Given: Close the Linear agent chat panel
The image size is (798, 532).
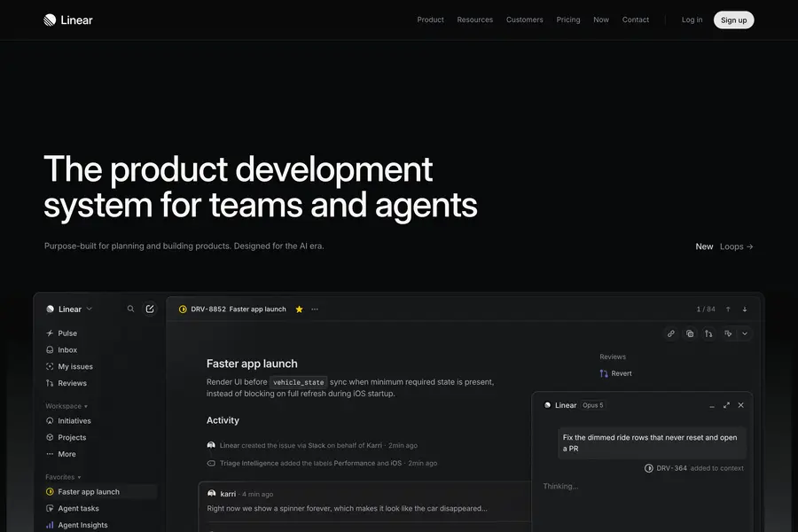Looking at the screenshot, I should click(x=741, y=405).
